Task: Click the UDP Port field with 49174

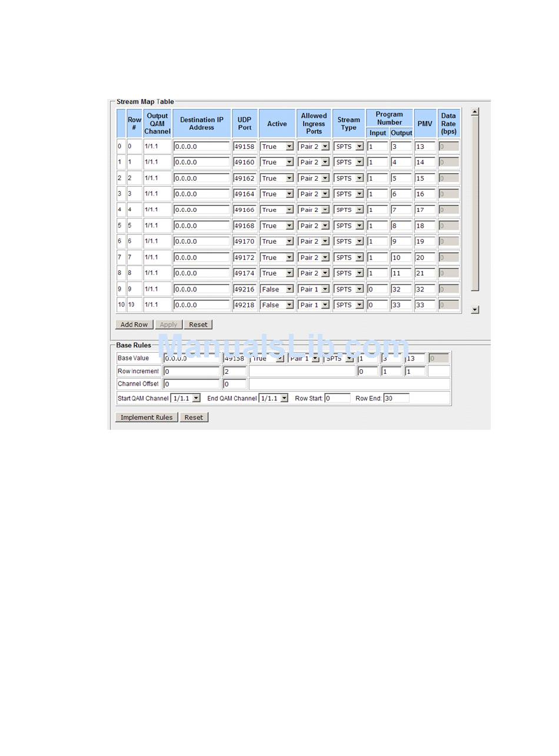Action: point(245,273)
